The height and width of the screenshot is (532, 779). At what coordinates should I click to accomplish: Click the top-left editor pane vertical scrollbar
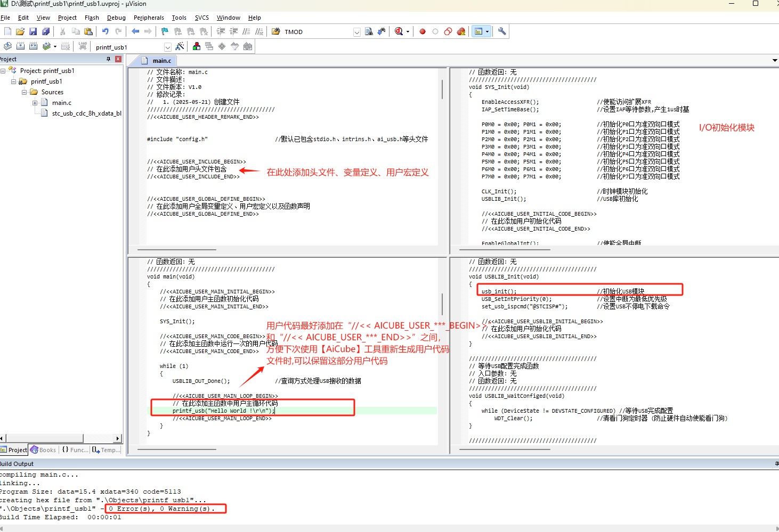(x=442, y=89)
